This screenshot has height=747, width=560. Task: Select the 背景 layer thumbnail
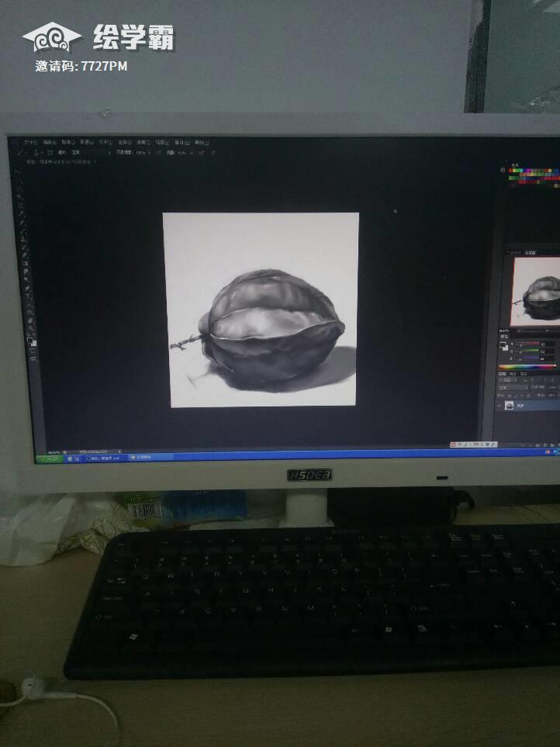(509, 406)
